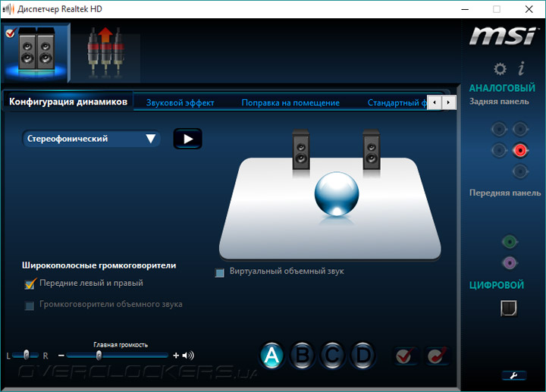546x392 pixels.
Task: Select preset button C
Action: pos(332,356)
